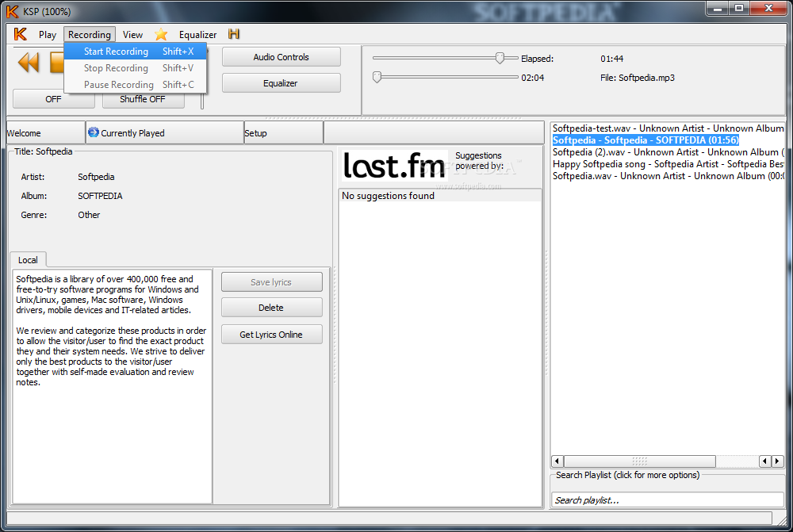Click the KSP title bar icon
793x532 pixels.
click(x=13, y=11)
